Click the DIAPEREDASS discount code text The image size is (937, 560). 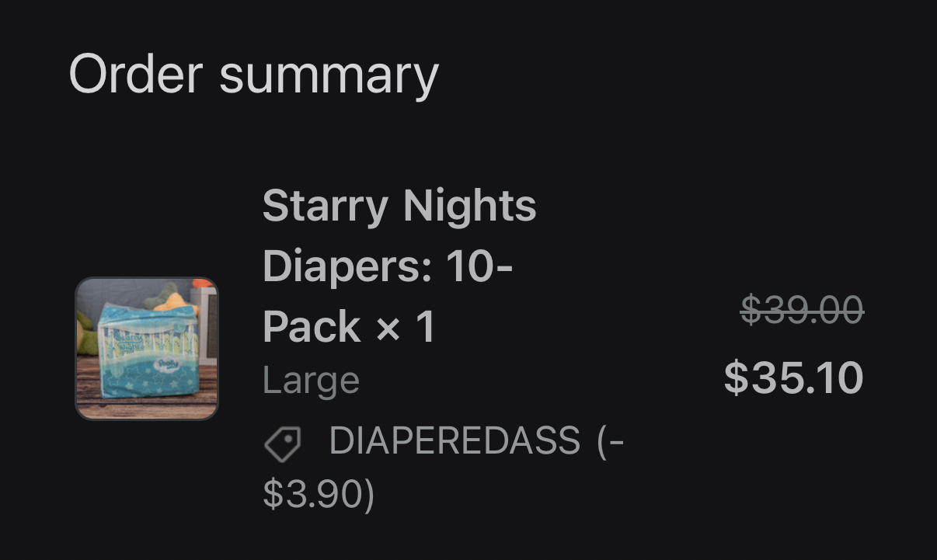455,441
